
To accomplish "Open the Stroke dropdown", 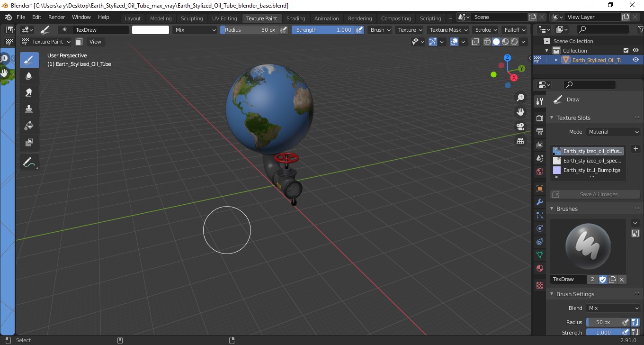I will pos(486,30).
